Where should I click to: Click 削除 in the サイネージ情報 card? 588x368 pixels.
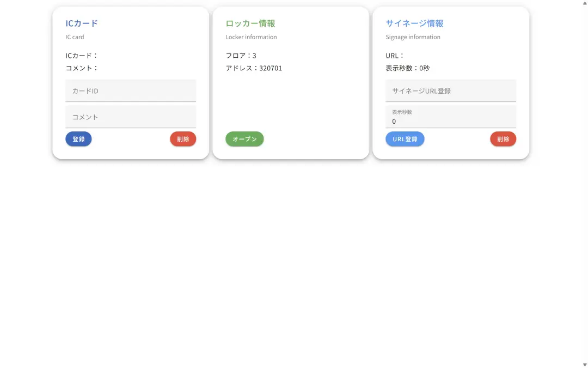click(x=503, y=139)
